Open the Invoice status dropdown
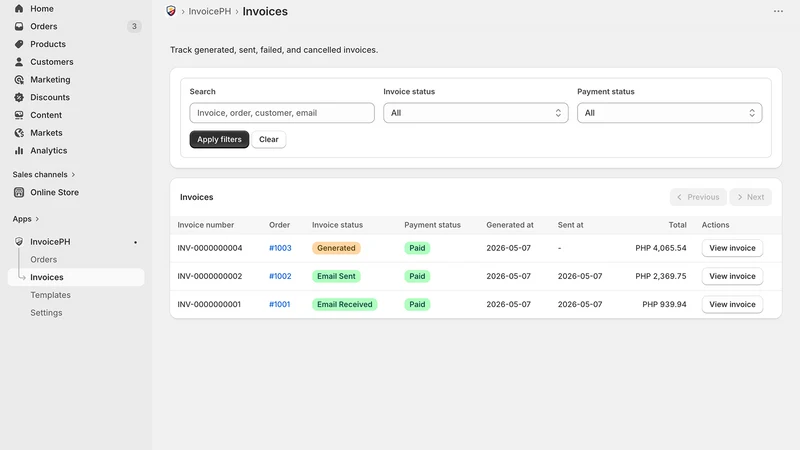This screenshot has width=800, height=450. point(476,113)
